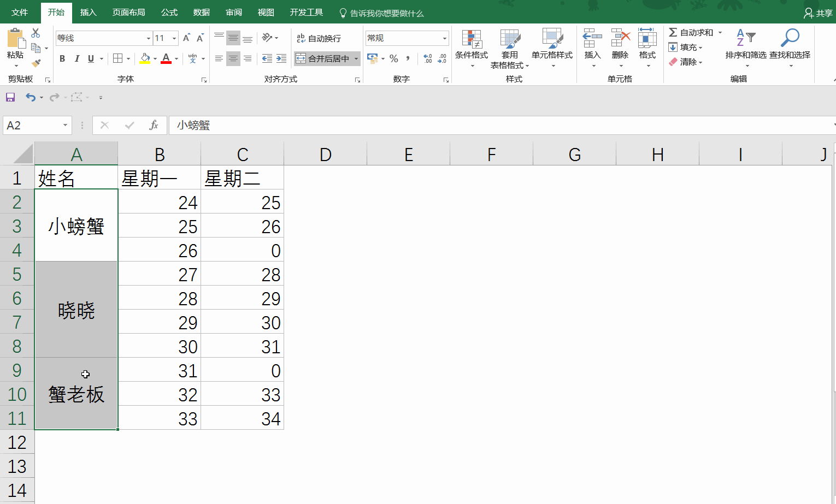The width and height of the screenshot is (836, 504).
Task: Click the insert function fx icon
Action: coord(154,125)
